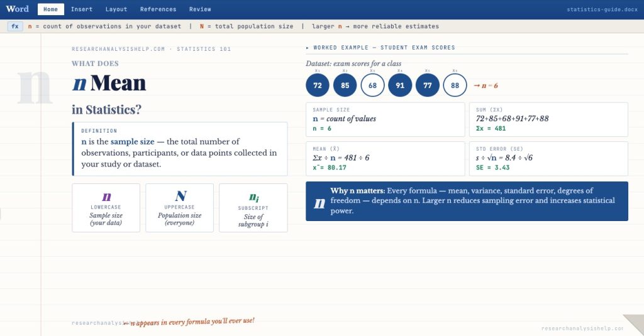Click the small triangle before Worked Example
Screen dimensions: 644x336
coord(308,48)
